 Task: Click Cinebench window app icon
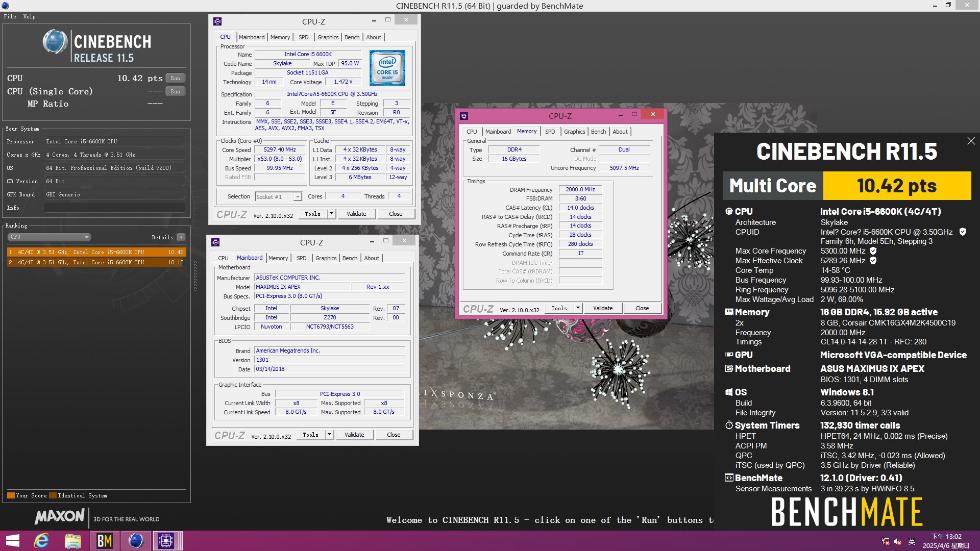click(5, 6)
